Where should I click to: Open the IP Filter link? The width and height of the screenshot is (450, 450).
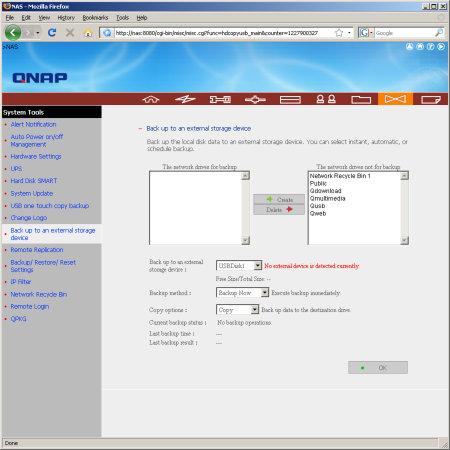click(21, 282)
